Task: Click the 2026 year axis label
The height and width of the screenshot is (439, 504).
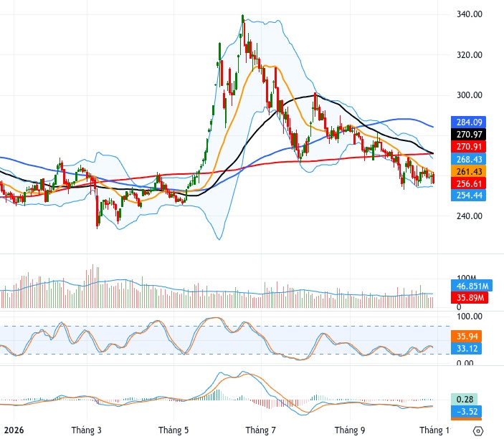Action: click(x=12, y=430)
